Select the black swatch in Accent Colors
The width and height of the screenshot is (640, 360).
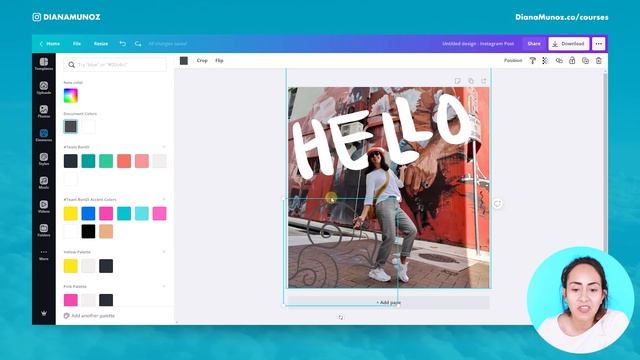click(88, 231)
